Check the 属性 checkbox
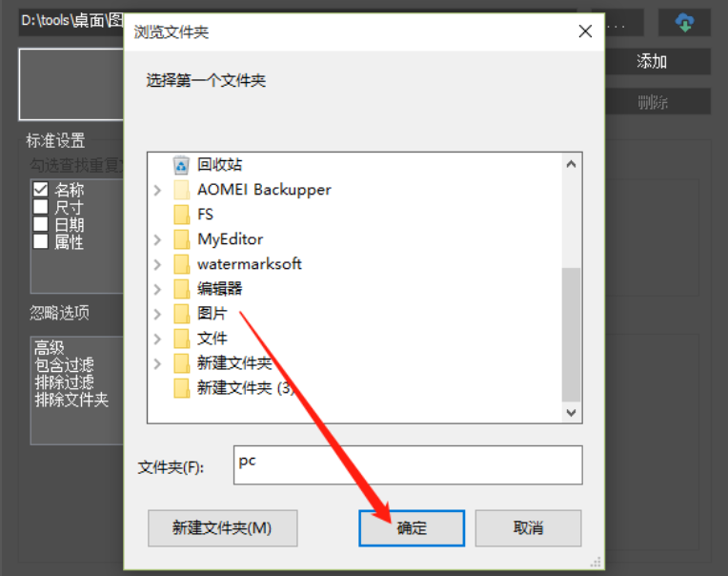 (40, 241)
